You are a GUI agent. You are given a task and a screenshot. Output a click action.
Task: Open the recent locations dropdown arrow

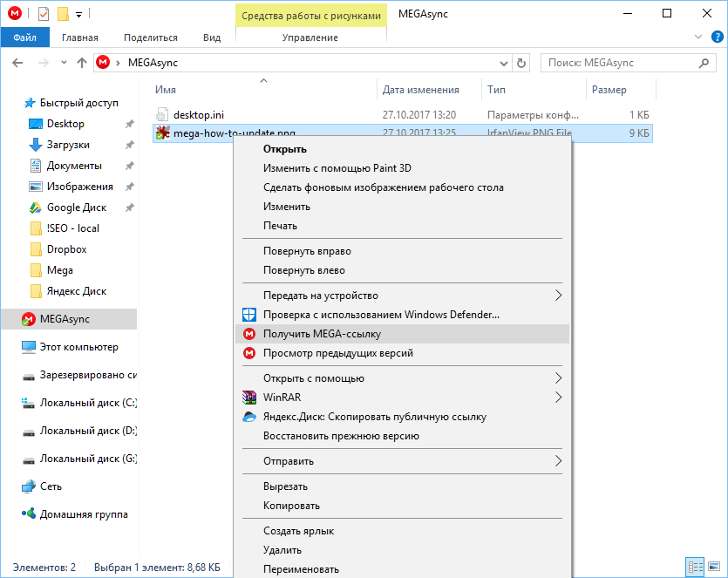coord(64,63)
